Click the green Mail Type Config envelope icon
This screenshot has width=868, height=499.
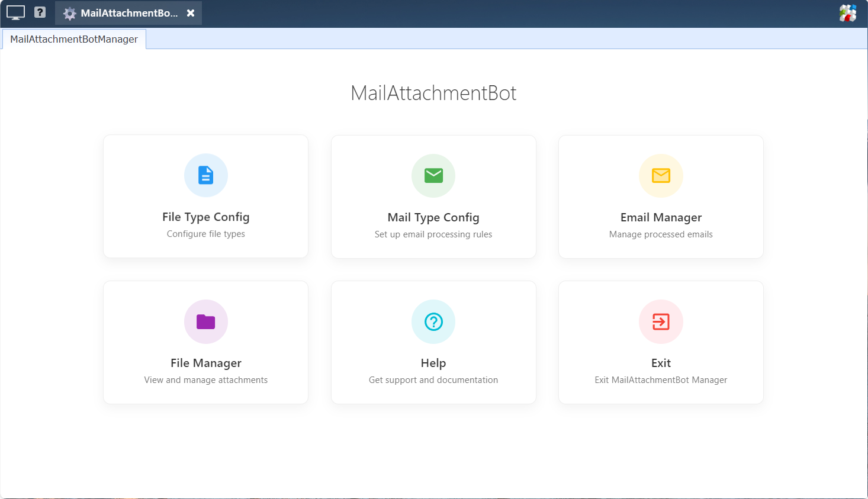tap(433, 176)
